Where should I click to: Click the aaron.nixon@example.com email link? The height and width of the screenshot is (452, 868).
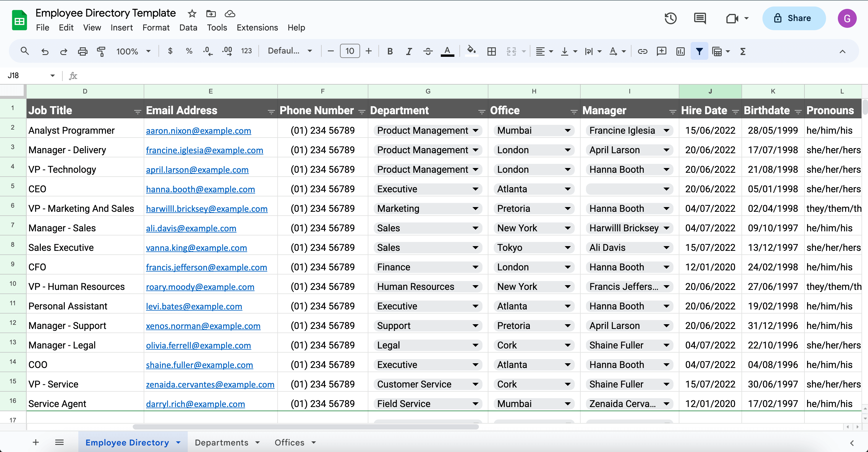(x=198, y=130)
